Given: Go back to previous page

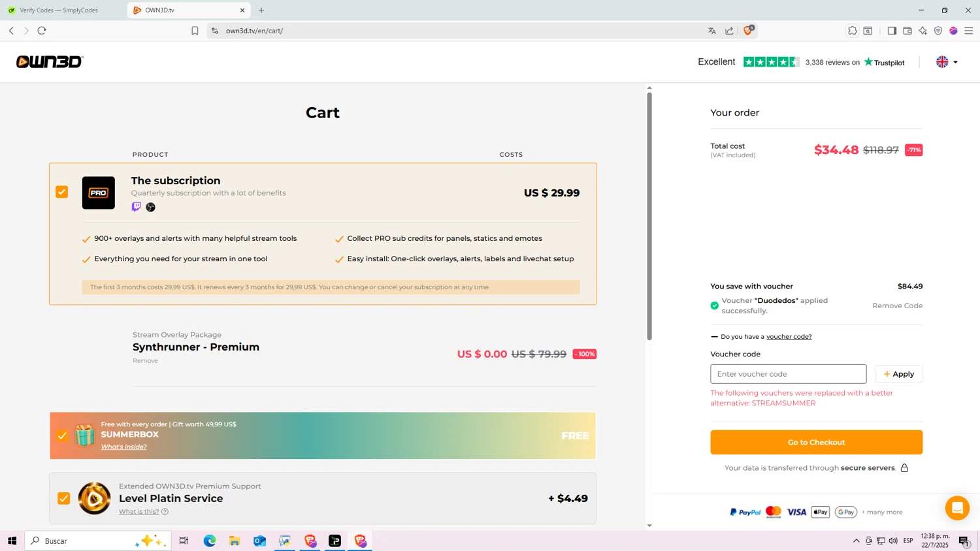Looking at the screenshot, I should [x=11, y=31].
